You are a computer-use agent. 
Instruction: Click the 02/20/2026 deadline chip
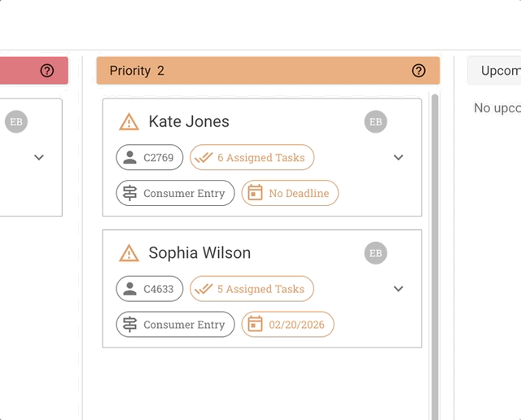point(287,325)
